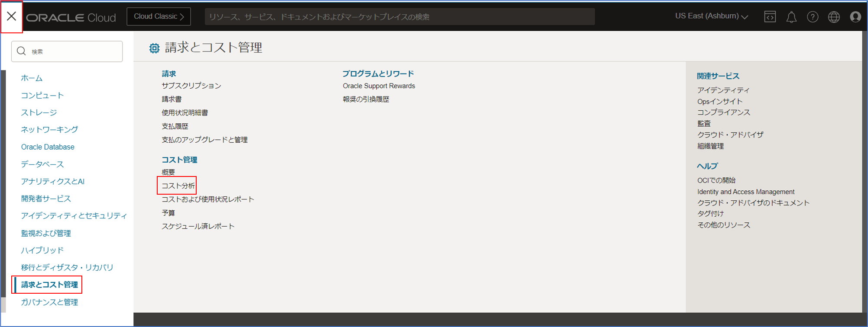Open クラウド・アドバイザ related service link
The image size is (868, 327).
[730, 135]
